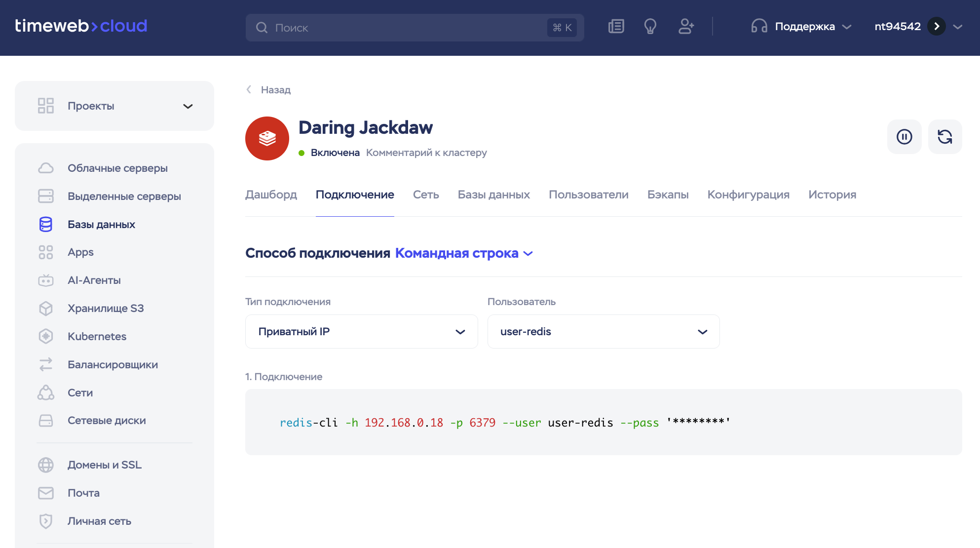This screenshot has width=980, height=548.
Task: Restart the cluster with the refresh icon
Action: (x=945, y=137)
